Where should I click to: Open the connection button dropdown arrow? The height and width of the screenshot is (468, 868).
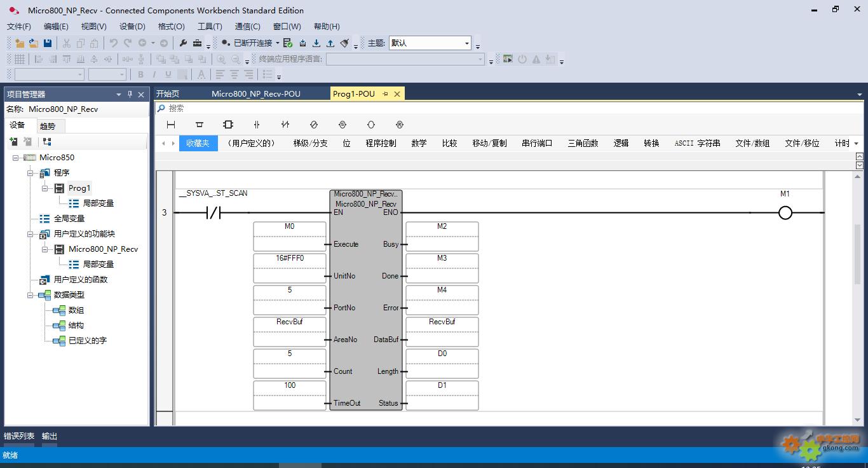click(x=278, y=43)
